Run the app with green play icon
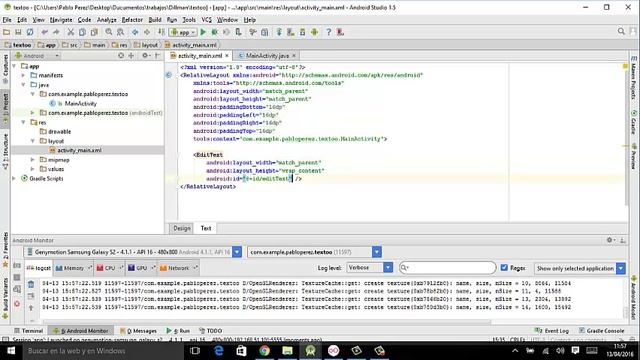The height and width of the screenshot is (360, 640). pos(203,32)
